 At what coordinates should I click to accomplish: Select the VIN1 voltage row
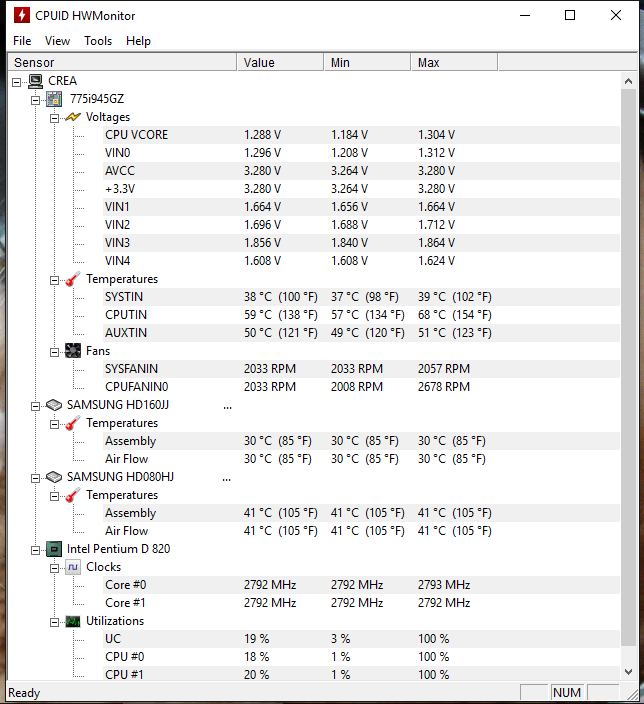[x=362, y=207]
